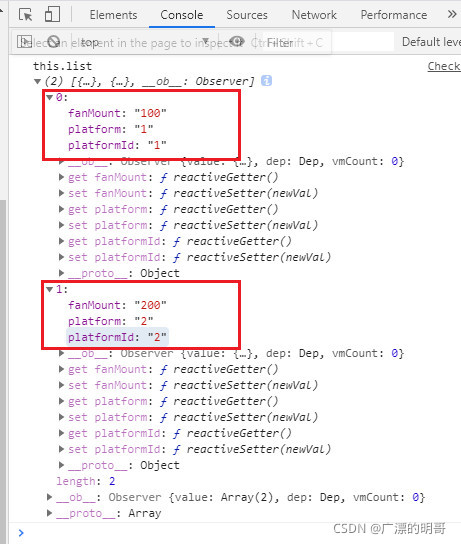Viewport: 461px width, 544px height.
Task: Expand get fanMount reactiveGetter under item 0
Action: 61,177
